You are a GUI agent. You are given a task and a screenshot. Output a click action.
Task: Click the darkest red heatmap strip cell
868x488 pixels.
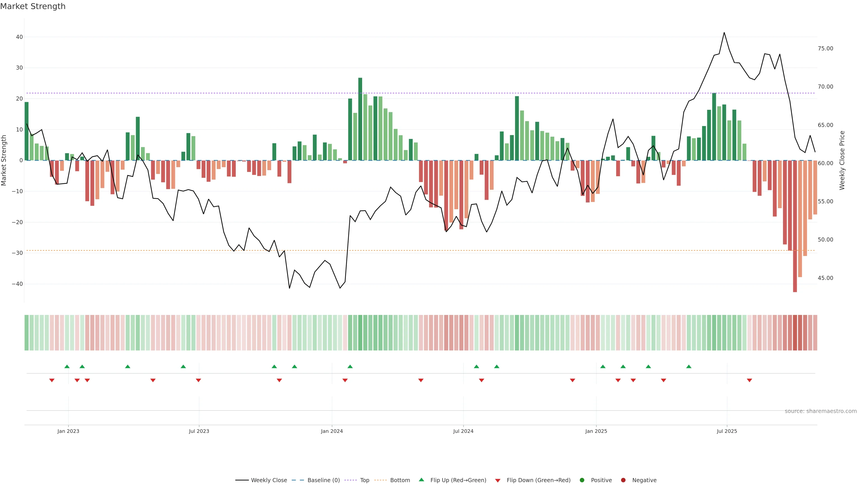point(795,333)
